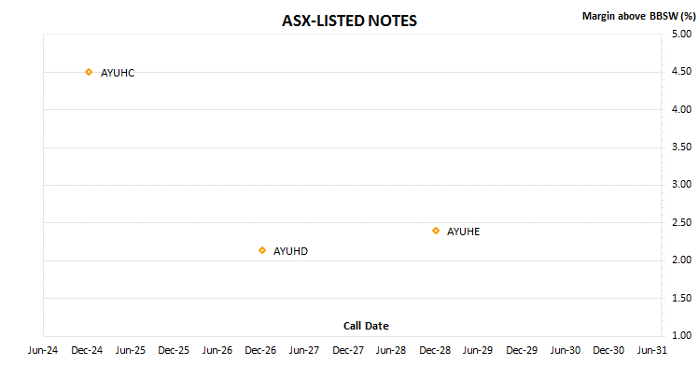700x366 pixels.
Task: Select the Dec-28 x-axis label
Action: click(x=435, y=350)
